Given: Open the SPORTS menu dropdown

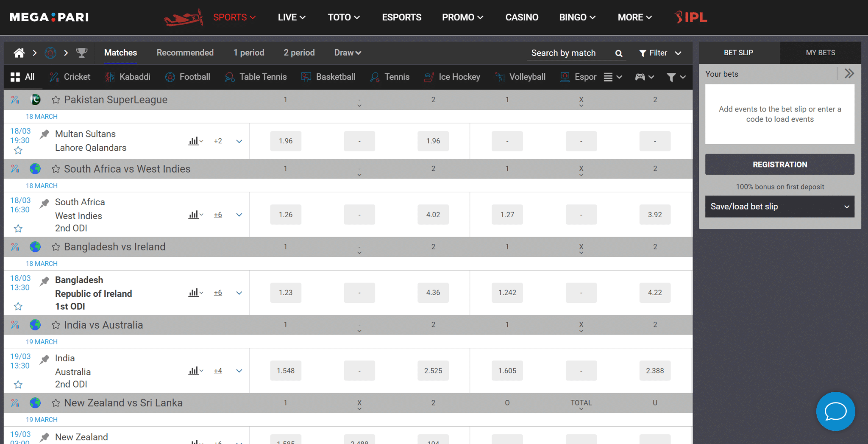Looking at the screenshot, I should [x=234, y=17].
